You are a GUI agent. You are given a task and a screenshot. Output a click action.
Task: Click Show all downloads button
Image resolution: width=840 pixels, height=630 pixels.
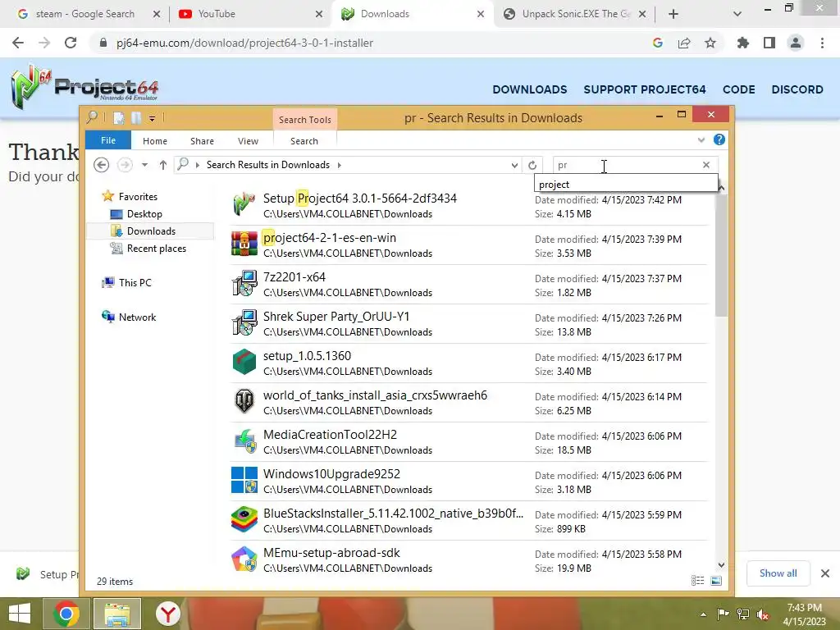pos(778,573)
